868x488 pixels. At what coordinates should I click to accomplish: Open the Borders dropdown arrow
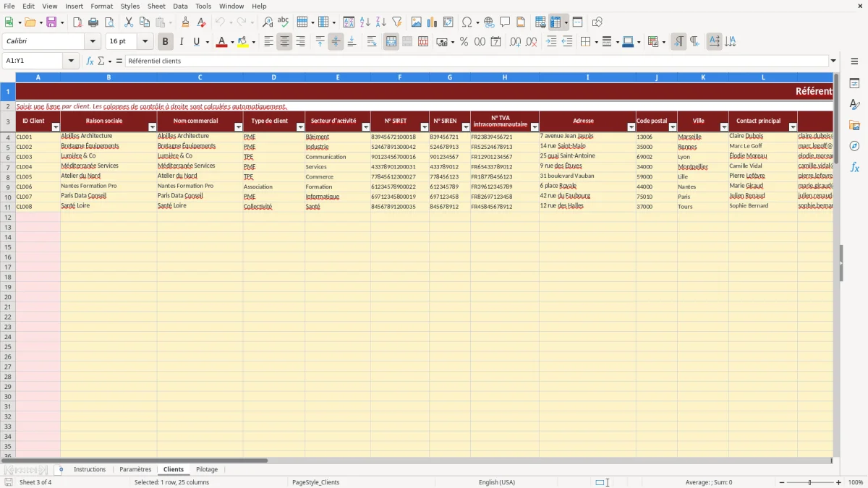click(x=596, y=42)
